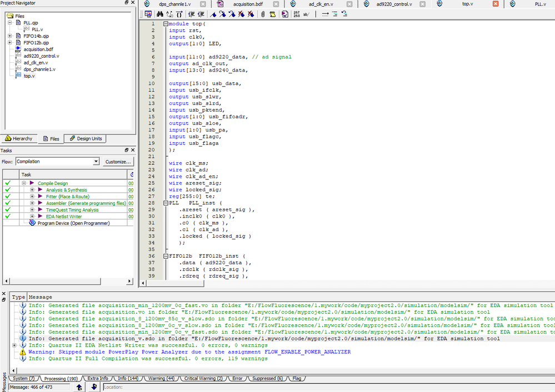Toggle line numbers display icon (267/268)
The height and width of the screenshot is (392, 555).
tap(297, 14)
